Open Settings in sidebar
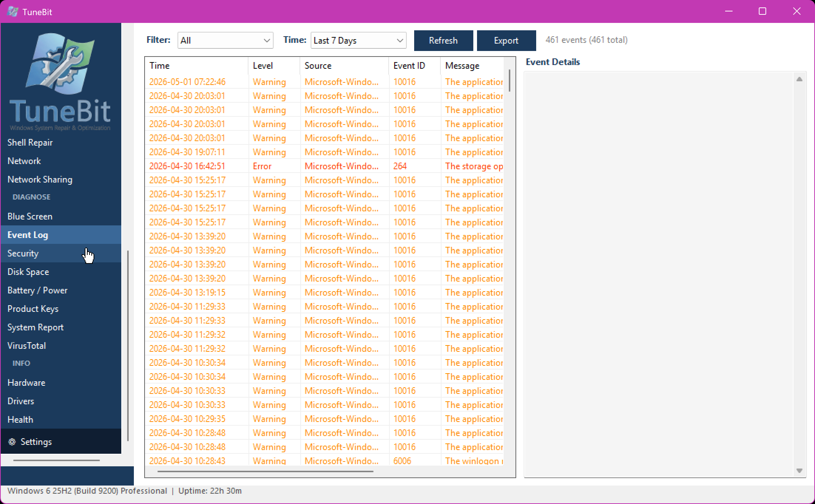The image size is (815, 504). 61,442
